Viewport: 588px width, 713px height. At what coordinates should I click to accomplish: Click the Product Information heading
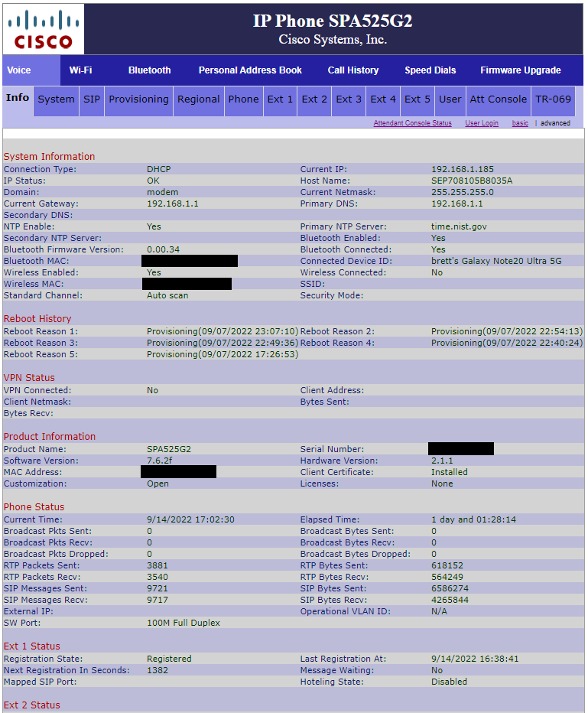click(50, 437)
